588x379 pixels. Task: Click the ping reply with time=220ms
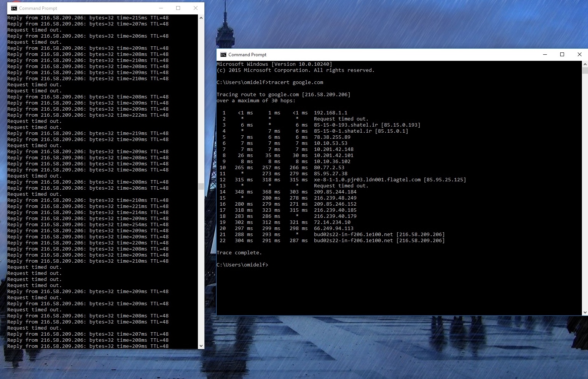pyautogui.click(x=88, y=243)
